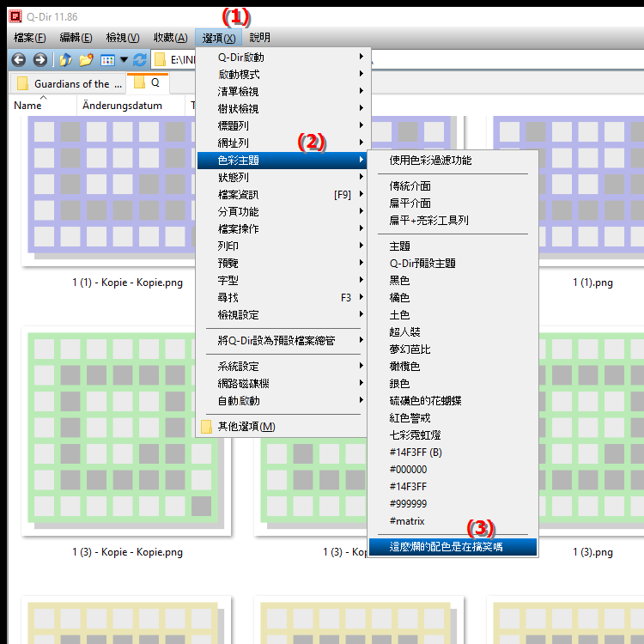Image resolution: width=644 pixels, height=644 pixels.
Task: Choose the 土色 color theme
Action: [453, 315]
